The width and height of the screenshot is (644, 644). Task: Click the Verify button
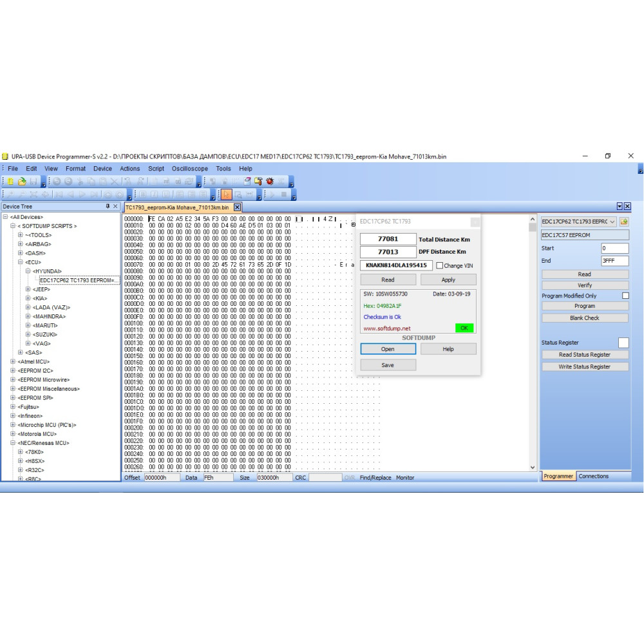[585, 285]
